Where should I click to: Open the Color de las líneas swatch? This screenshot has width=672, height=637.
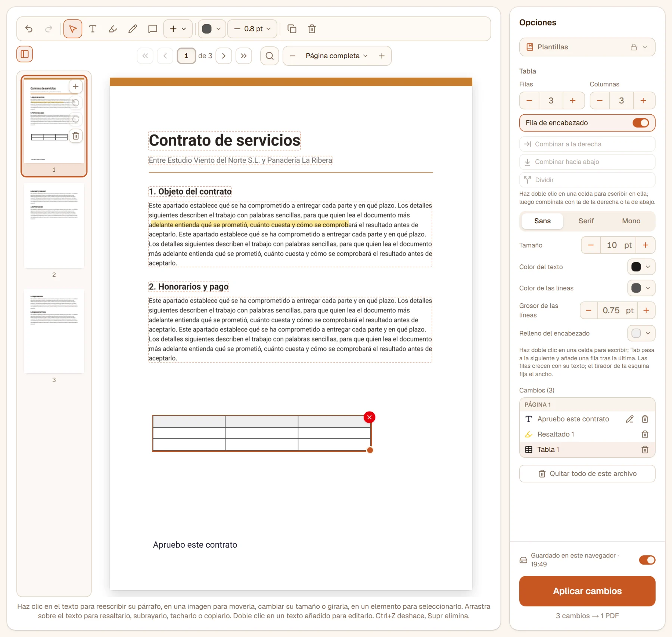(x=641, y=288)
